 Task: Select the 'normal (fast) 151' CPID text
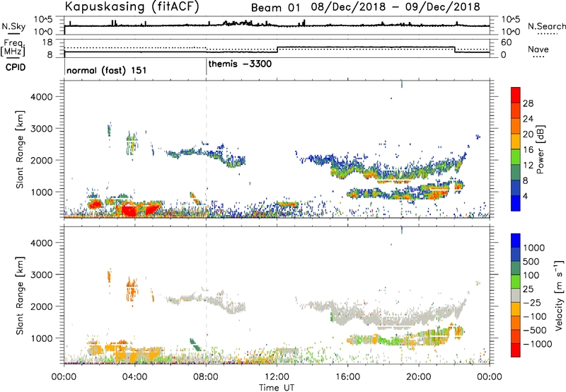click(x=107, y=70)
